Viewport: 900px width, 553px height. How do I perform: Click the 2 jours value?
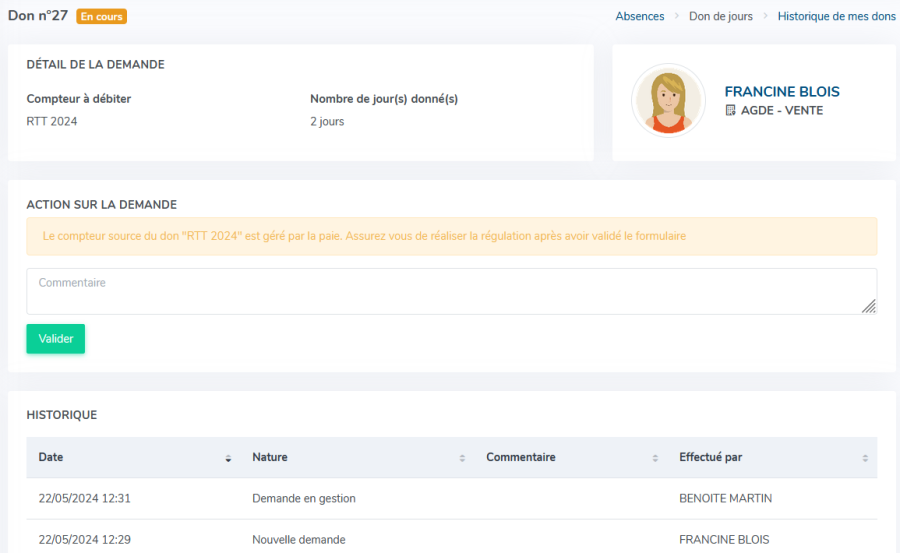327,122
